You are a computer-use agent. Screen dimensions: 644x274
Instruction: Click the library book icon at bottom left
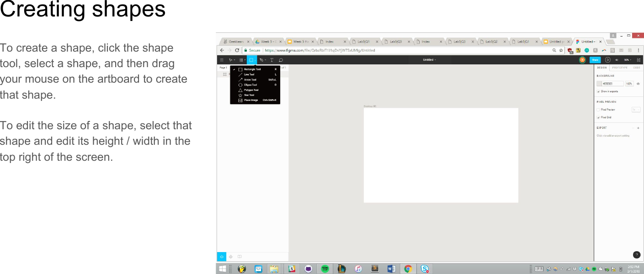pos(239,257)
